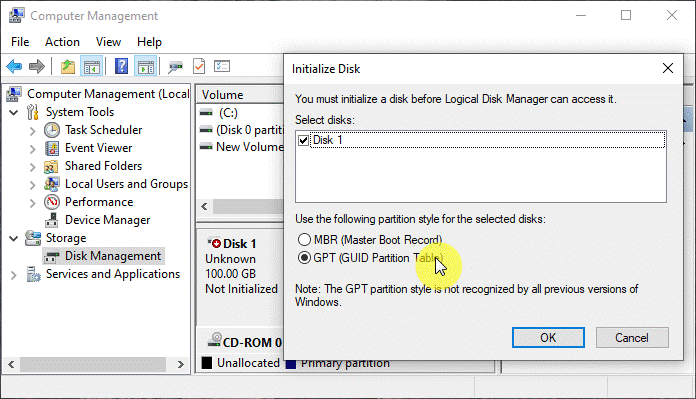696x399 pixels.
Task: Select GPT (GUID Partition Table) radio button
Action: 304,258
